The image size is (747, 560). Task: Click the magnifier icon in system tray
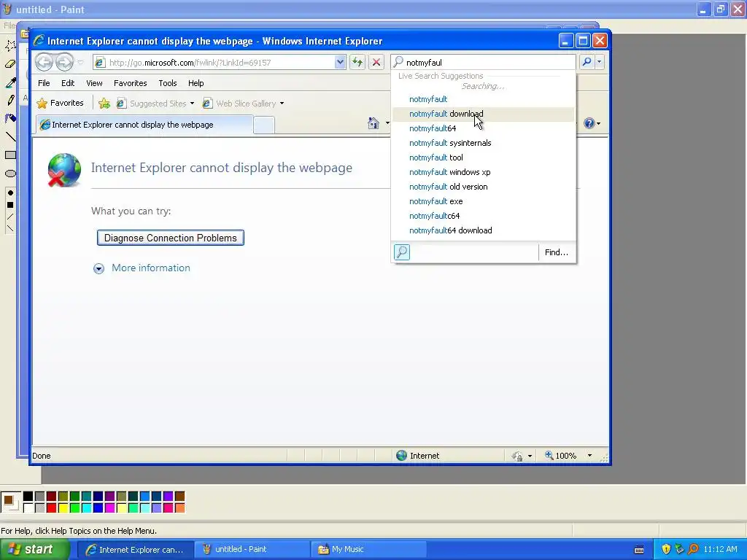[693, 549]
